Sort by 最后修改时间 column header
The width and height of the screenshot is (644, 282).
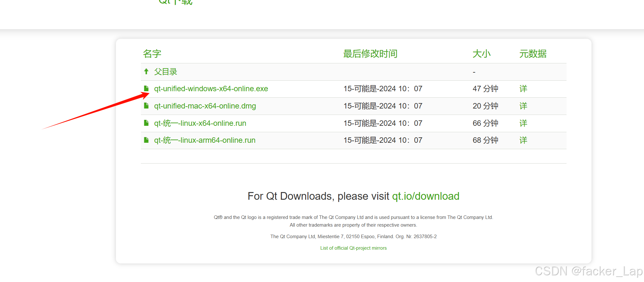pyautogui.click(x=370, y=54)
